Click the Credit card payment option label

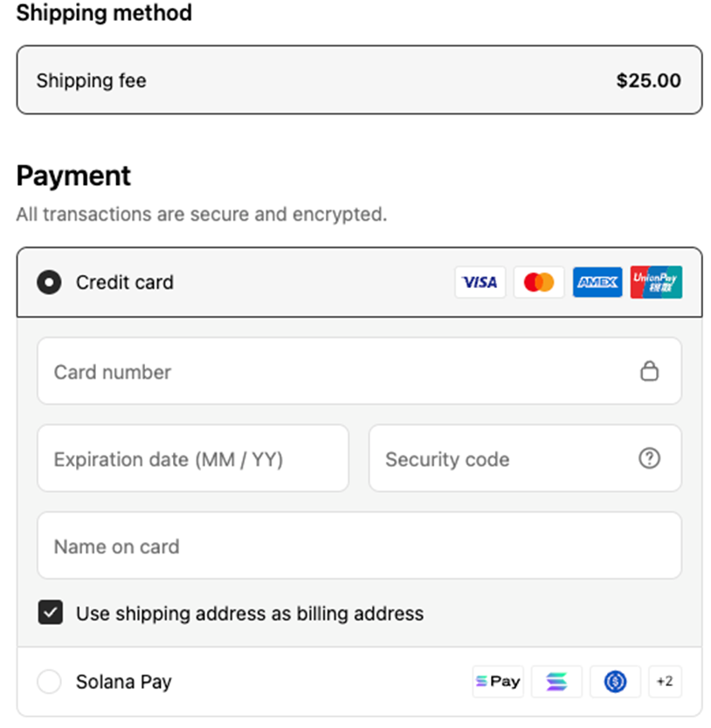click(125, 282)
